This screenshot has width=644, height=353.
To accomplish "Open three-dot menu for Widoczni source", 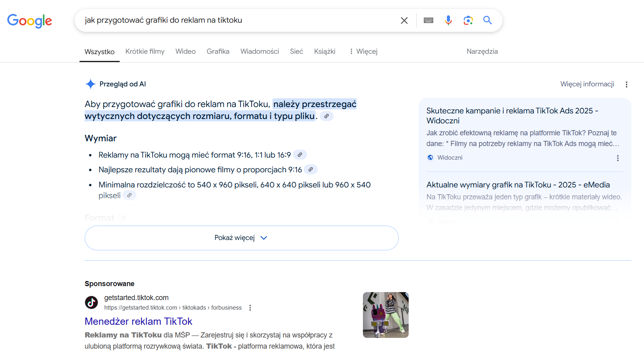I will click(618, 158).
